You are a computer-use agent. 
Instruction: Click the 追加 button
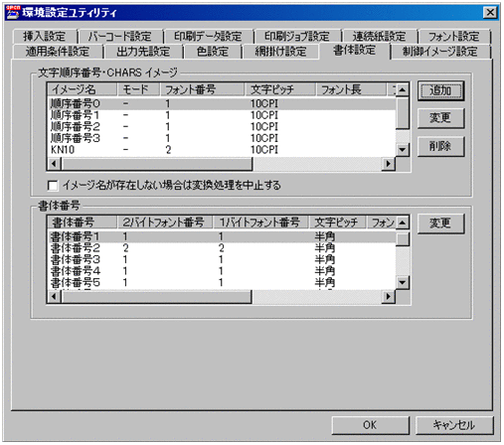coord(440,90)
